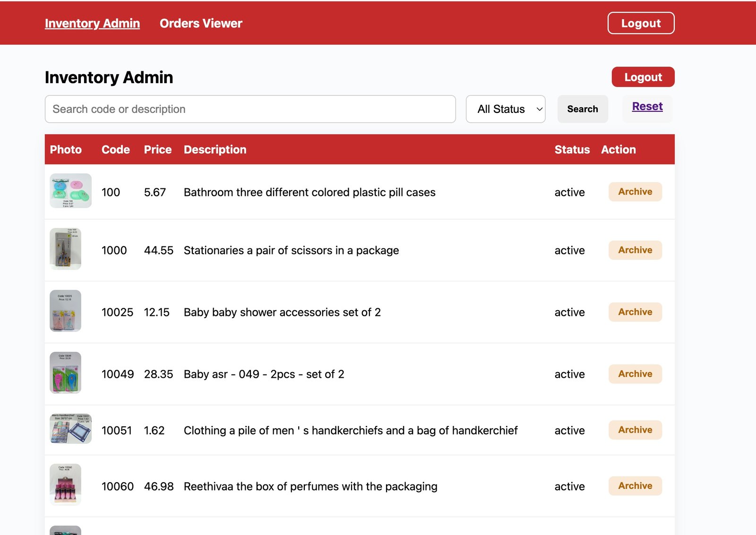This screenshot has height=535, width=756.
Task: Click the Search button
Action: [582, 109]
